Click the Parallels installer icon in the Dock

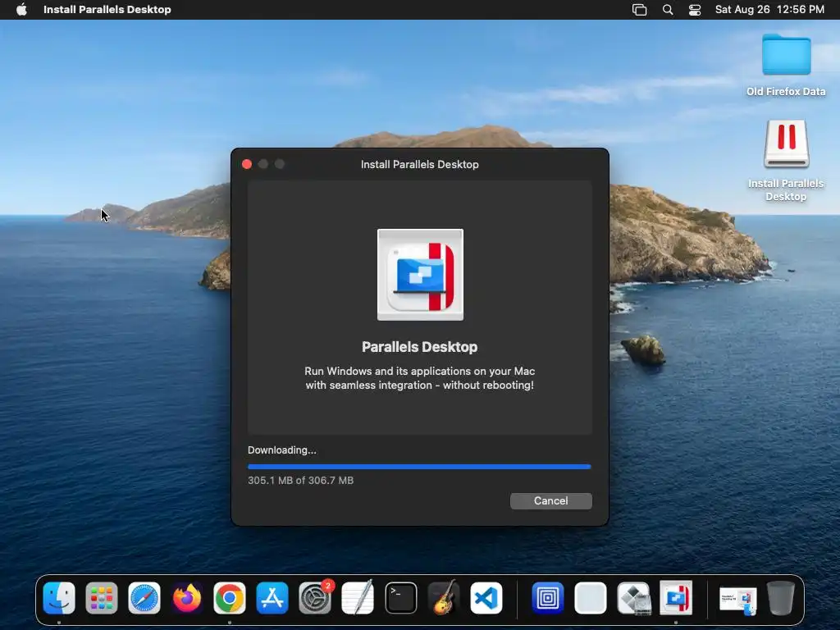tap(676, 598)
